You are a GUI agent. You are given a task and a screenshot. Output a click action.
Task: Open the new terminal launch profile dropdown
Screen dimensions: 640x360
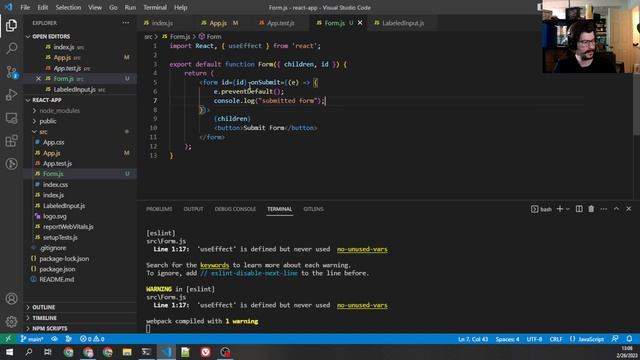coord(567,209)
